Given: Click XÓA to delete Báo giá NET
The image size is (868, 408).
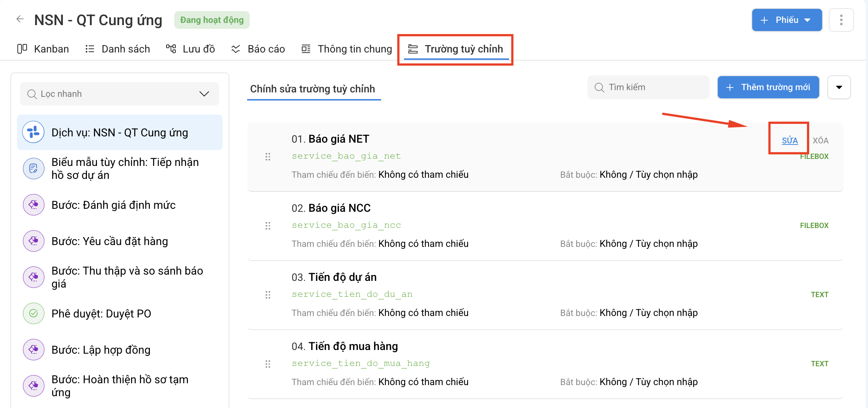Looking at the screenshot, I should tap(820, 140).
